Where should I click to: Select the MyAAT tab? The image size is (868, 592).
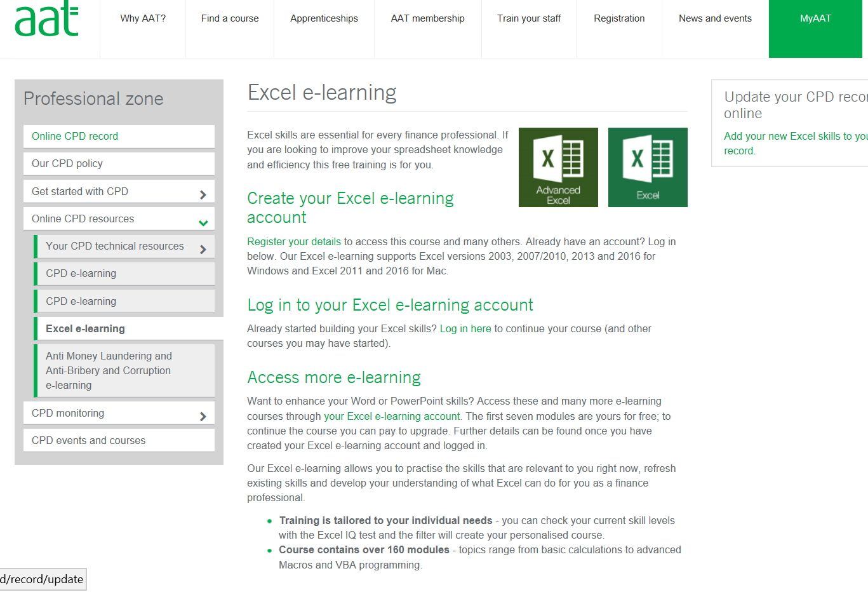pyautogui.click(x=815, y=18)
